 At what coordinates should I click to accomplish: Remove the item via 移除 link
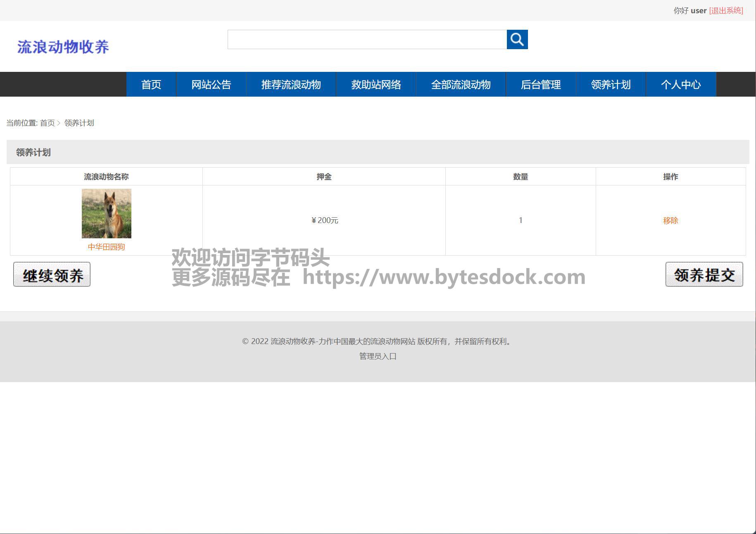670,221
